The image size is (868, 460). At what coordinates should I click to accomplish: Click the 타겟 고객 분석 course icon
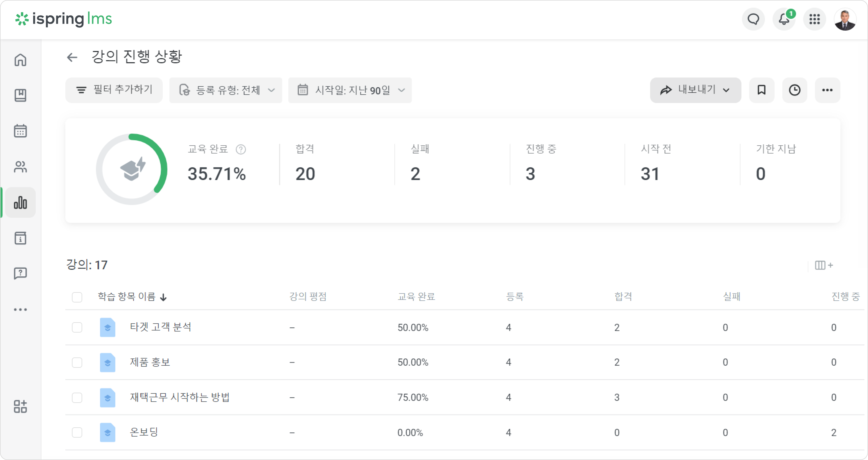[x=108, y=327]
